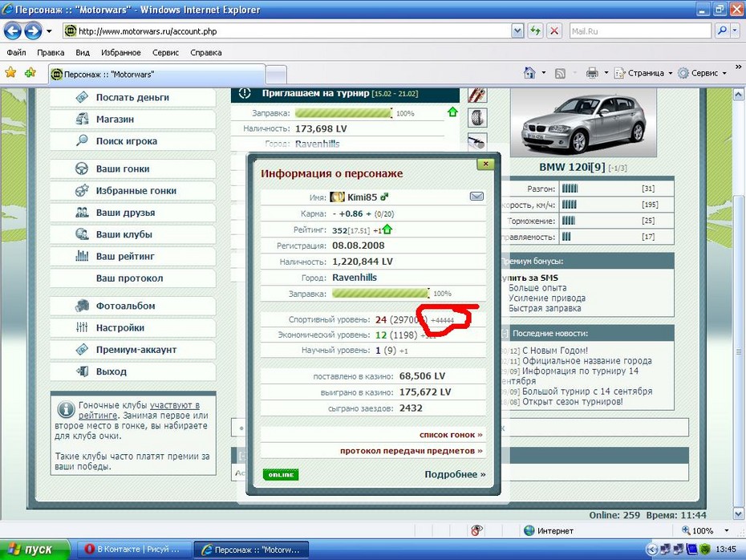This screenshot has height=560, width=746.
Task: Click the Refresh page icon
Action: click(535, 31)
